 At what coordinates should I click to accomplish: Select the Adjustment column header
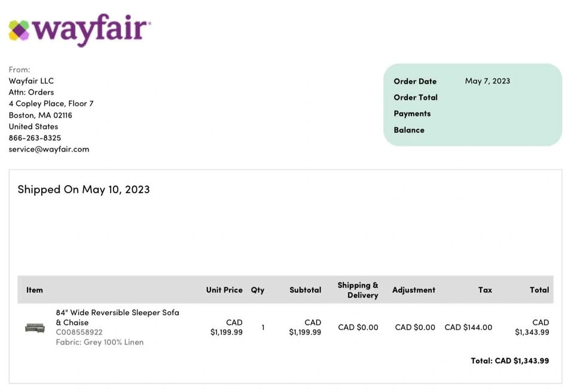[414, 290]
